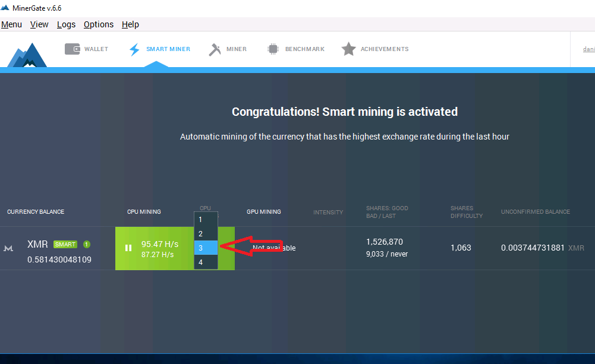Click the Achievements star icon
The image size is (595, 364).
click(x=348, y=49)
